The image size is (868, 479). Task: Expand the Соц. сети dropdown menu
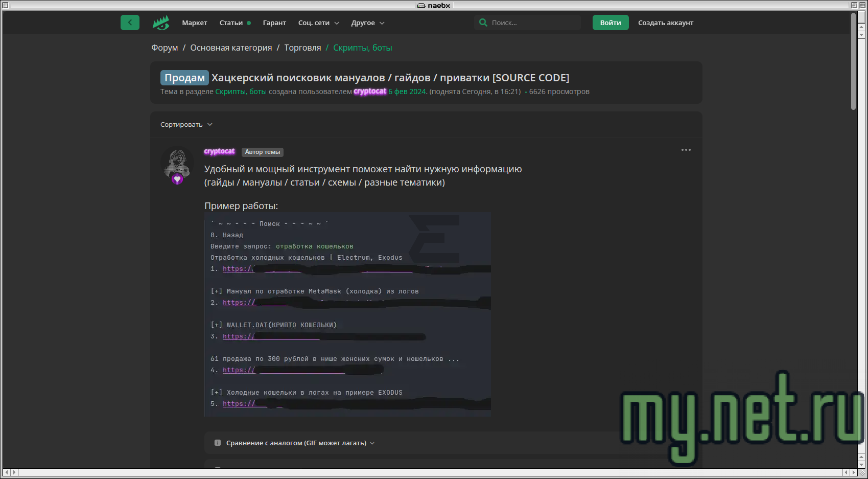[x=318, y=23]
